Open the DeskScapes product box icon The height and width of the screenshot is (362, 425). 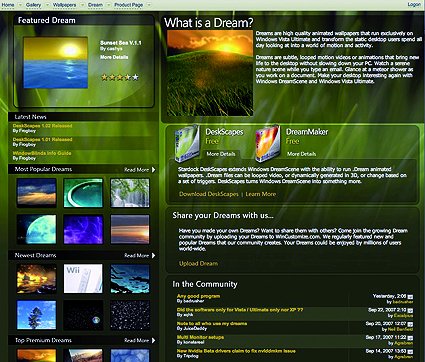tap(187, 143)
